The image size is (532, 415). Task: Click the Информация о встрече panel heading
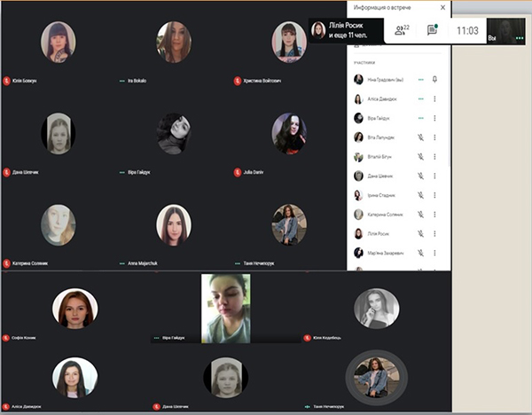point(382,7)
